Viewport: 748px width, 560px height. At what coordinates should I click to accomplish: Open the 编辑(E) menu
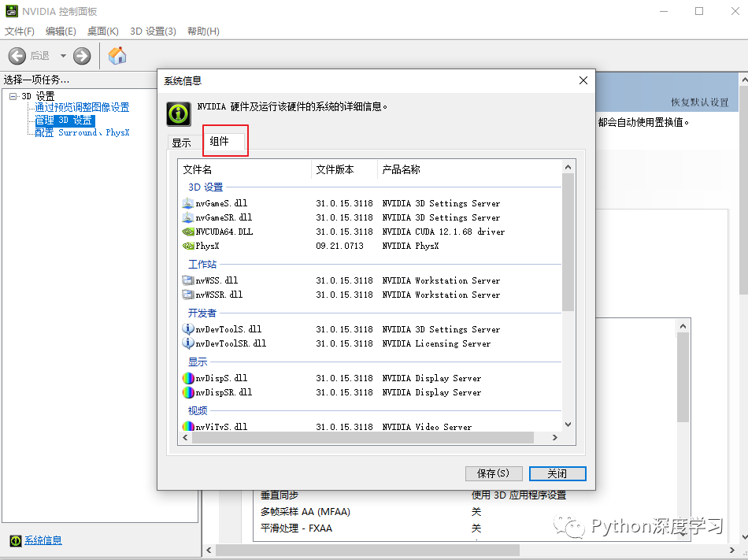[x=61, y=31]
